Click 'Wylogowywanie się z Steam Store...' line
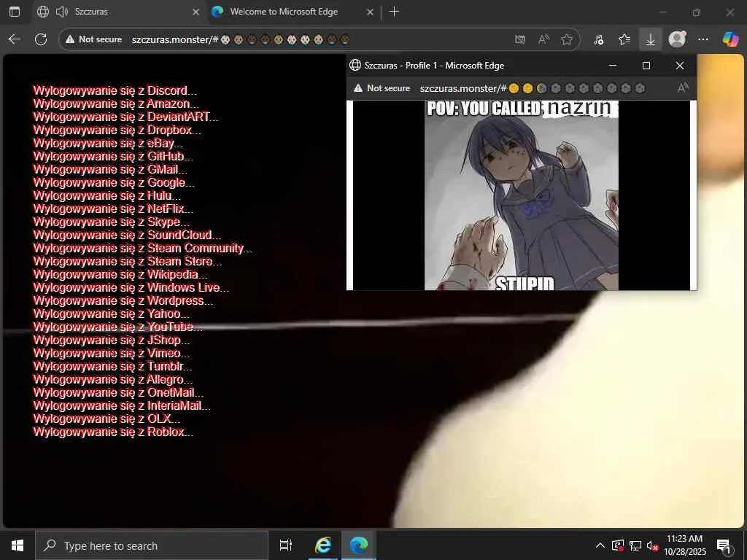 (x=127, y=261)
